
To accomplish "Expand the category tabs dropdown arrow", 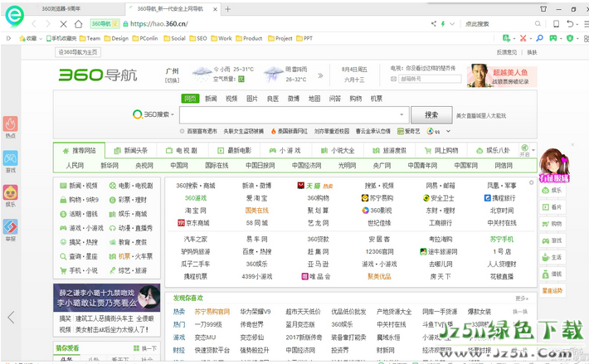I will coord(533,150).
